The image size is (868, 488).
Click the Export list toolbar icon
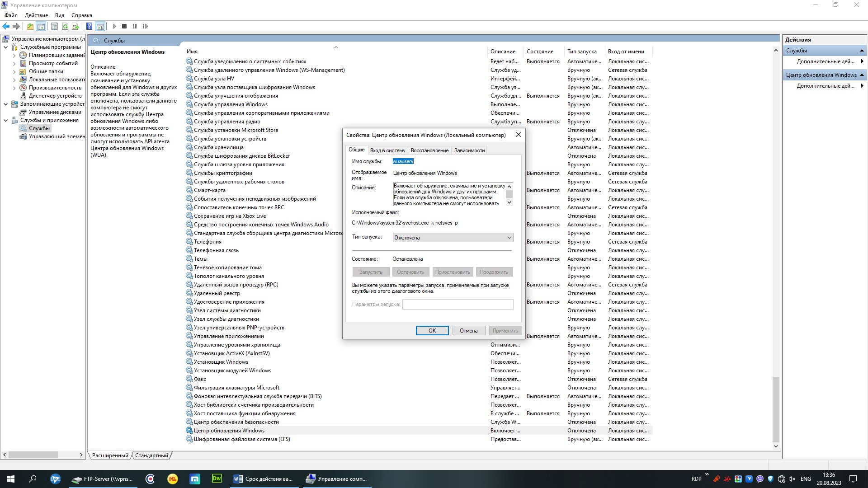(75, 26)
